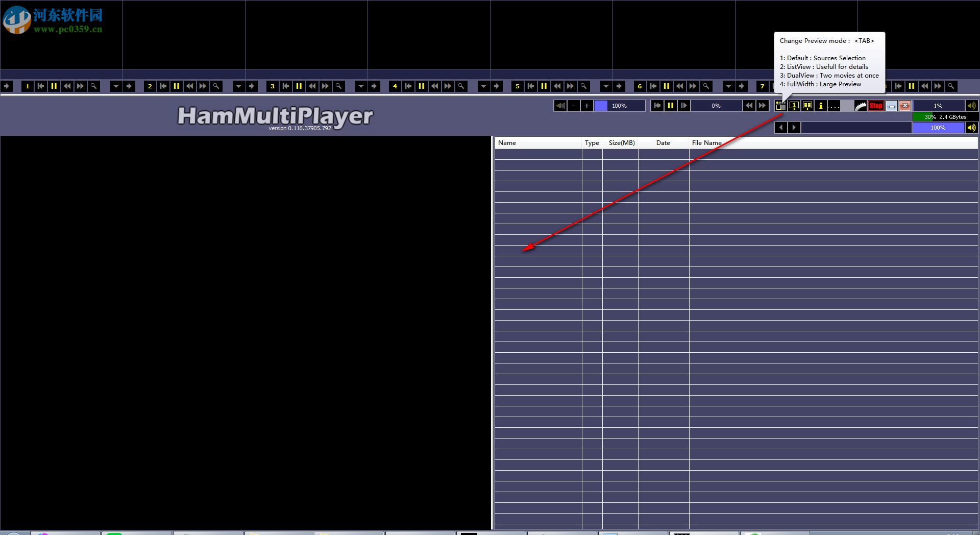The image size is (980, 535).
Task: Pause all players in main toolbar
Action: click(x=671, y=106)
